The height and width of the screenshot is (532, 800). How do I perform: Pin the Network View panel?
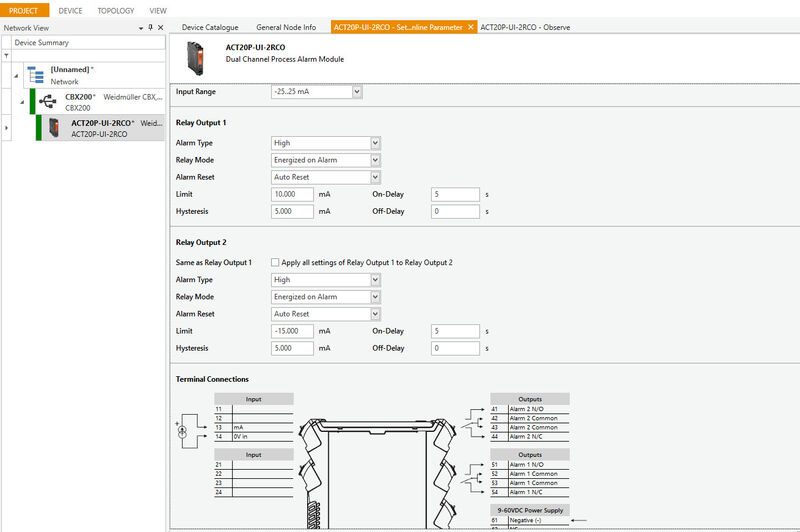[149, 27]
